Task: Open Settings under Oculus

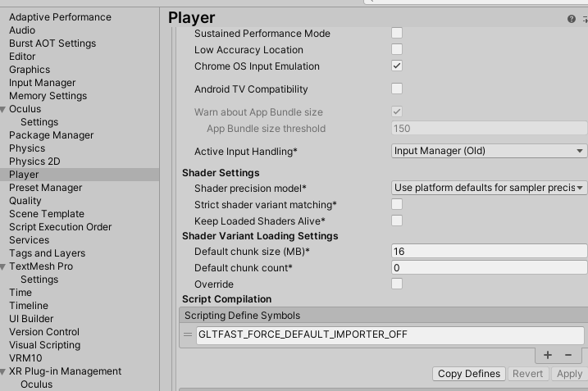Action: [39, 122]
